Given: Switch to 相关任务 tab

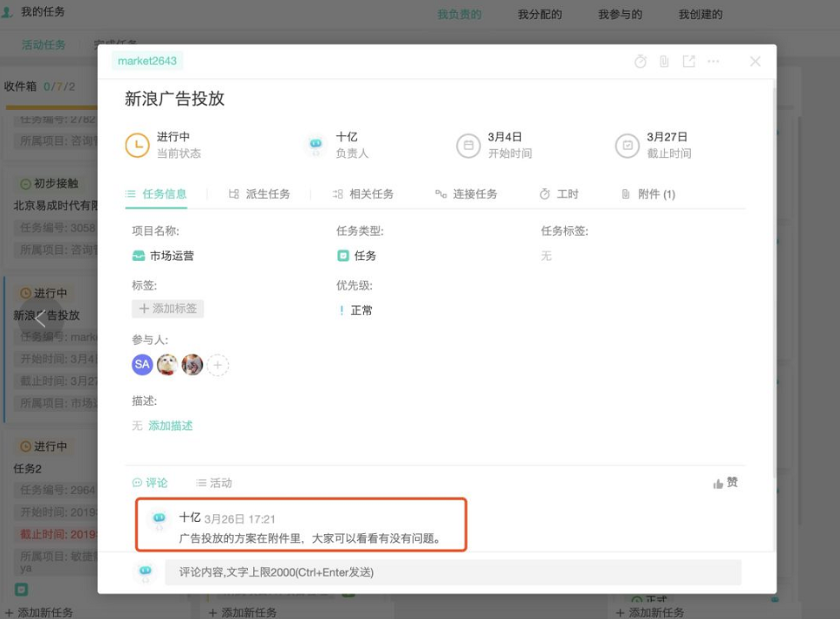Looking at the screenshot, I should pyautogui.click(x=362, y=194).
